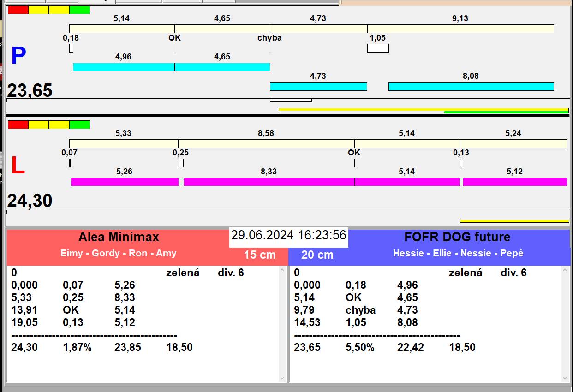Image resolution: width=573 pixels, height=392 pixels.
Task: Click the Eimy - Gordy - Ron - Amy lineup
Action: point(119,253)
